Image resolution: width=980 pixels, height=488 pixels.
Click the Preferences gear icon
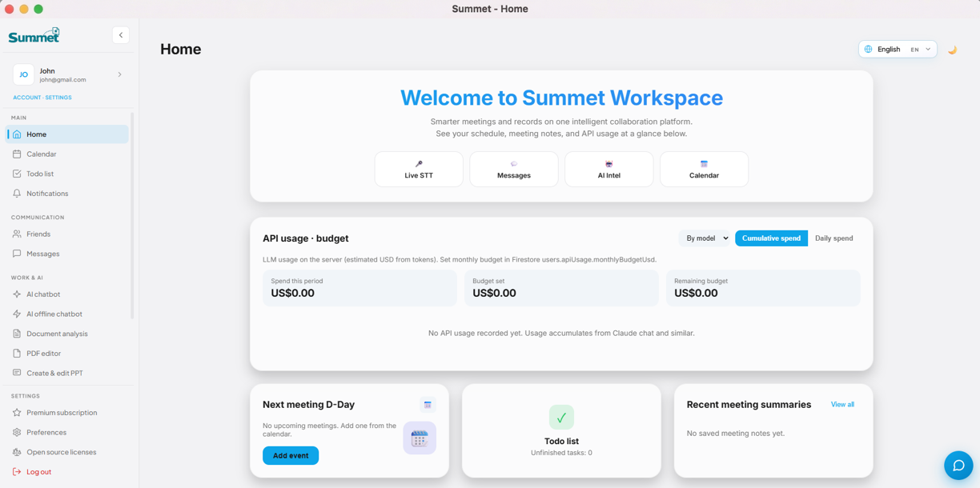[x=17, y=433]
